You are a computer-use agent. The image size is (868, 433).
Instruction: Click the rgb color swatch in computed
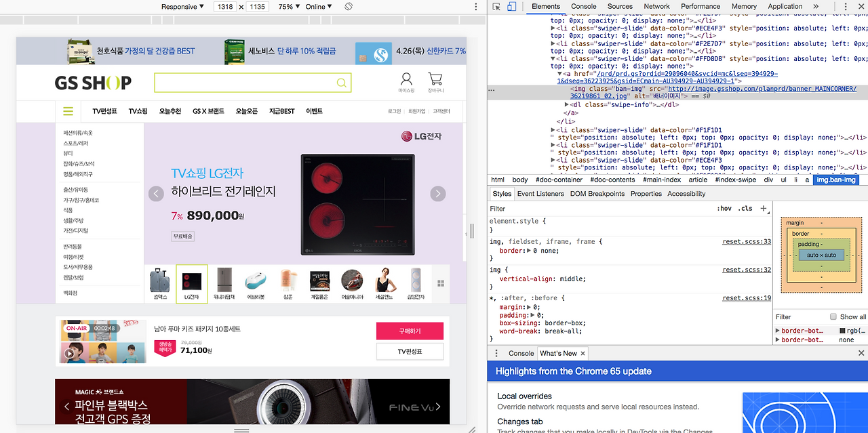[842, 331]
